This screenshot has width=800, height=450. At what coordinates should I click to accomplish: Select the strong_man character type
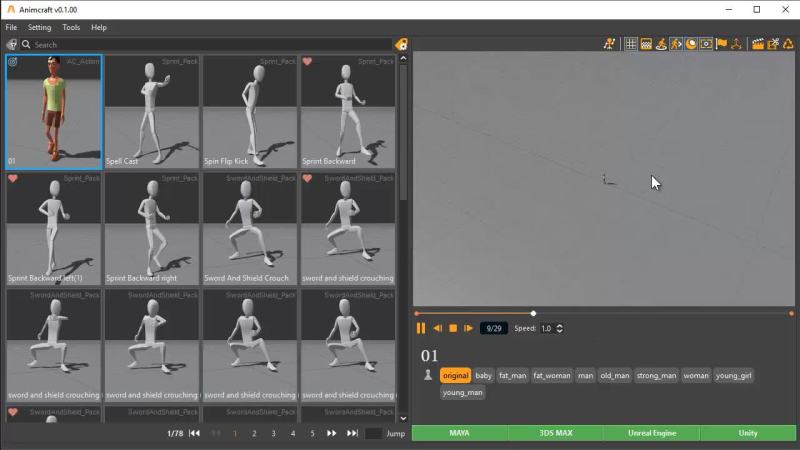pyautogui.click(x=656, y=376)
